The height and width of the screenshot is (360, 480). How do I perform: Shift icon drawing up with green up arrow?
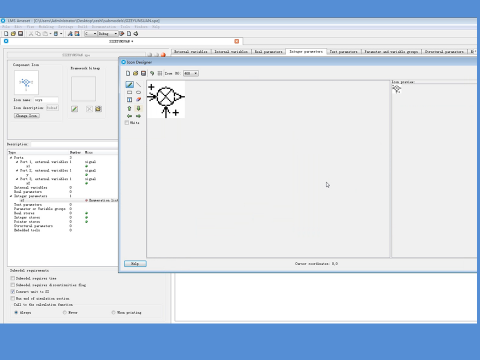point(130,108)
